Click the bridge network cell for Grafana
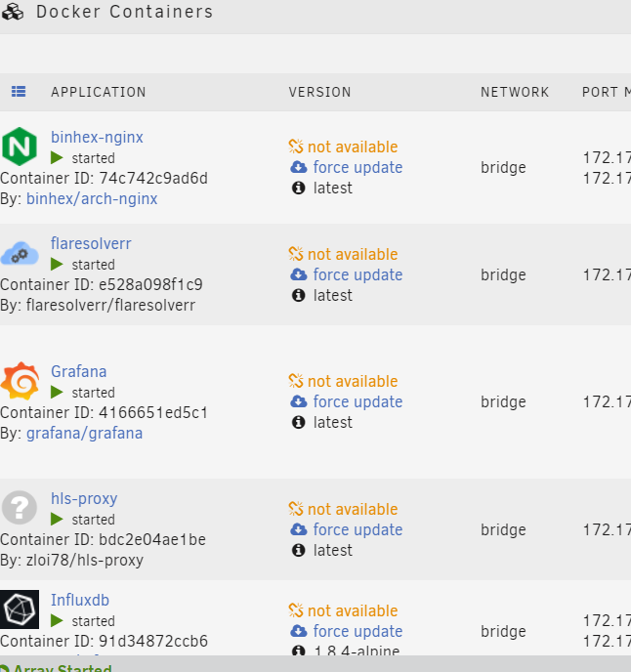This screenshot has height=672, width=631. pos(503,401)
